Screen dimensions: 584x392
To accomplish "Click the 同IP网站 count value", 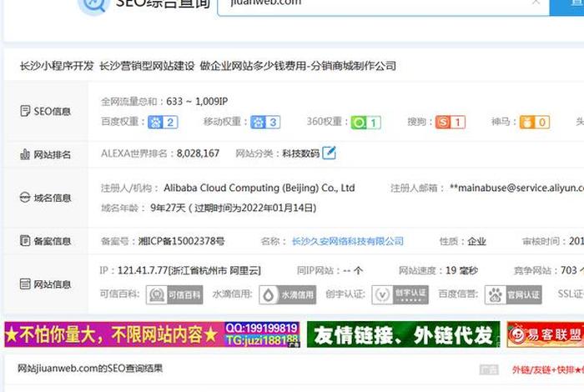I will (352, 270).
